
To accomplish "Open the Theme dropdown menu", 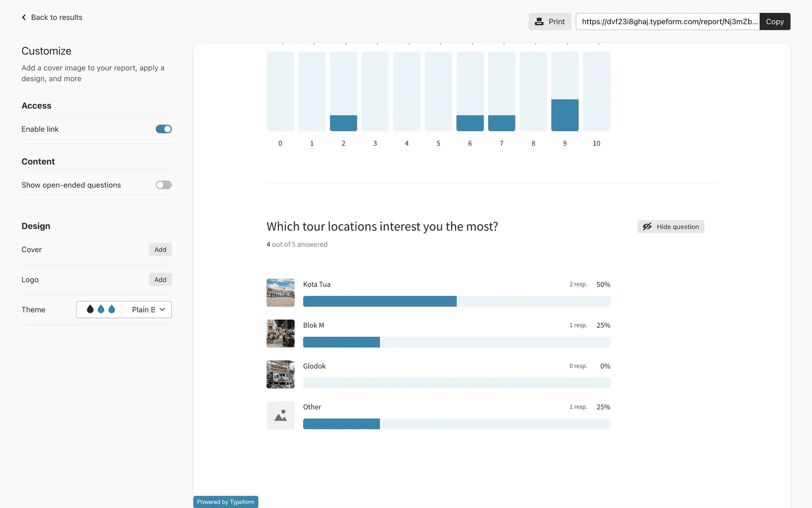I will point(124,309).
